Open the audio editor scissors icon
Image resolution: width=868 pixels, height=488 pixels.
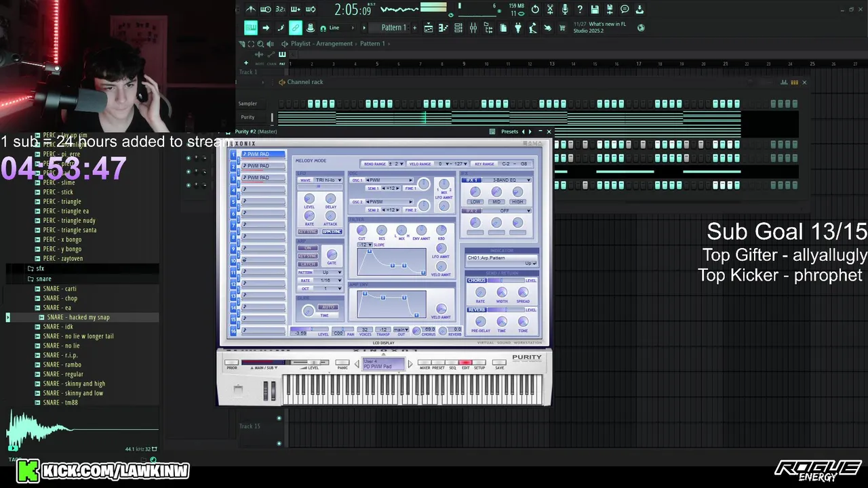550,9
